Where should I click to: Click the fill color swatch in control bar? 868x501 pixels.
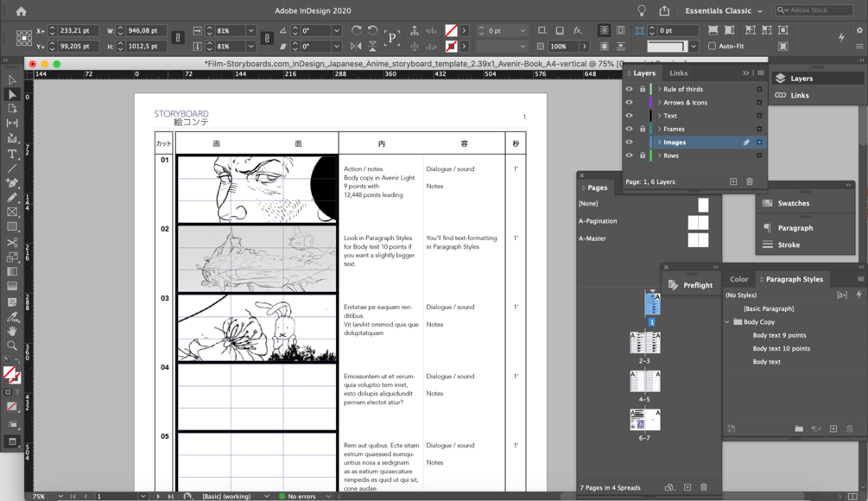[x=451, y=30]
